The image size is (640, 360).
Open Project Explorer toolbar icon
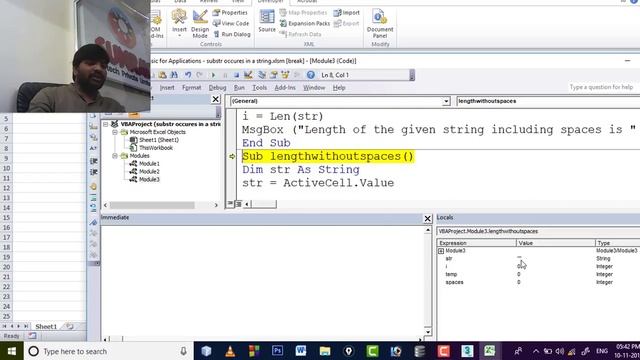tap(262, 75)
